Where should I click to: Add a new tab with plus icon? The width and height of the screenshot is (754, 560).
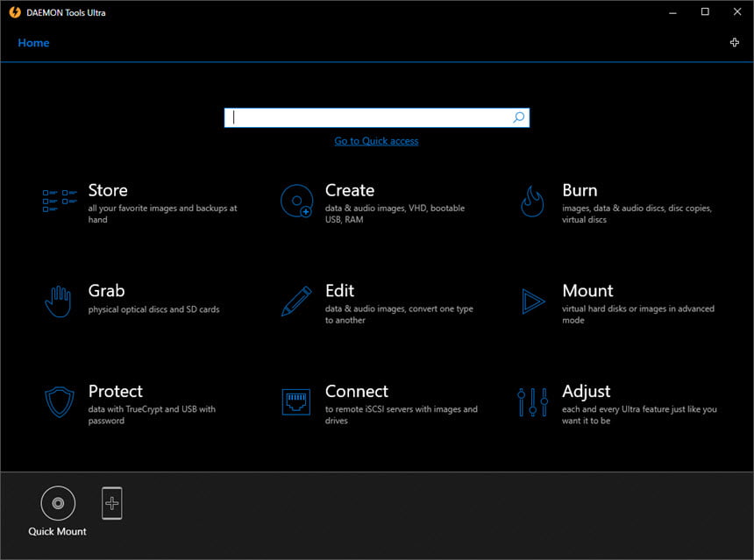click(735, 42)
